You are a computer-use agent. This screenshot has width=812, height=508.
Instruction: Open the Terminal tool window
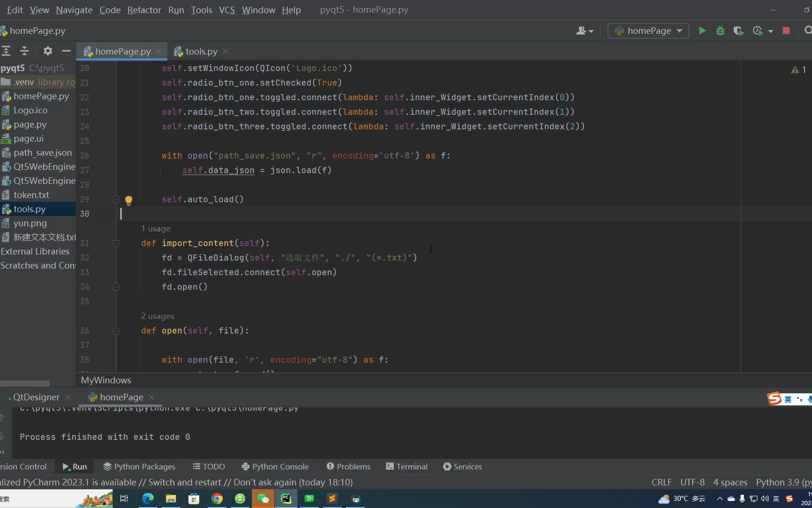click(407, 467)
